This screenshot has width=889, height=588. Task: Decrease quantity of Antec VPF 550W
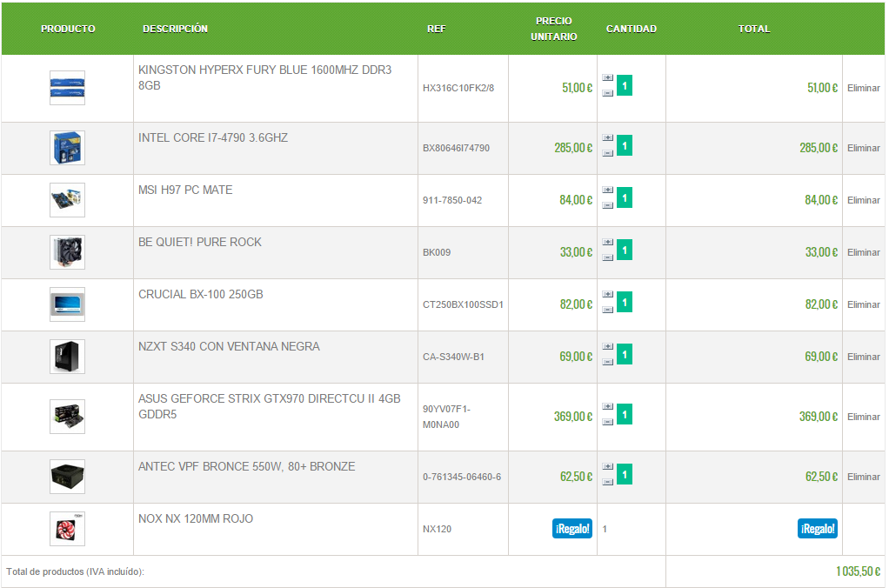(x=608, y=483)
